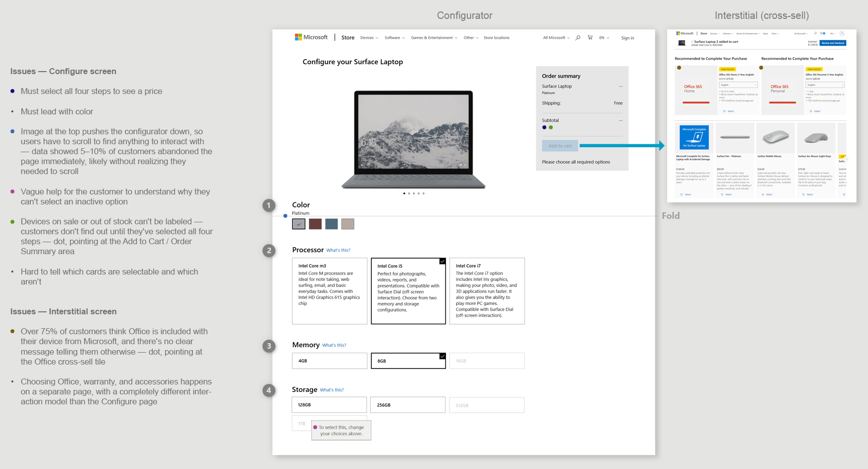Open the Software menu in the Interstitial header
The height and width of the screenshot is (469, 868).
[x=727, y=34]
